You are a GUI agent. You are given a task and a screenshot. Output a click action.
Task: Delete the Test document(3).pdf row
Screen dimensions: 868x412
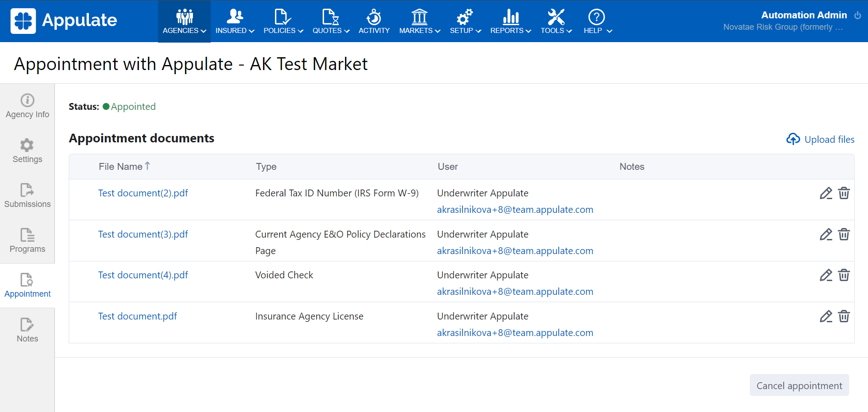(844, 234)
